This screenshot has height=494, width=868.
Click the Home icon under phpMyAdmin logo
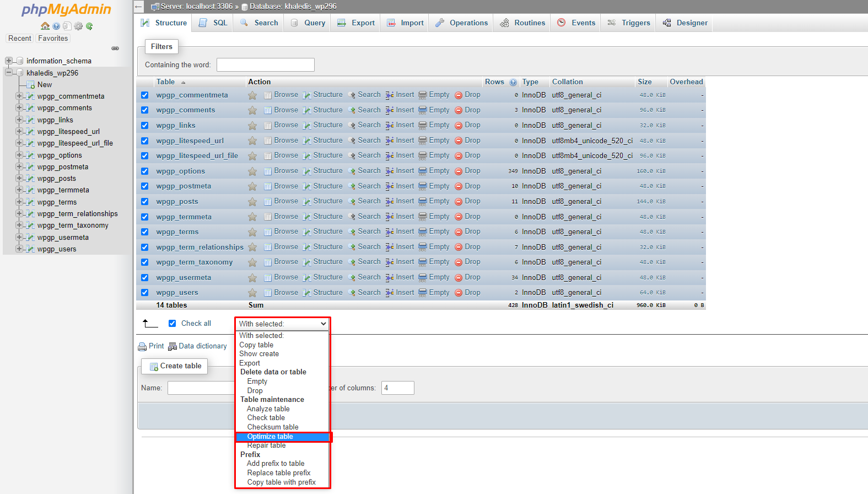[x=45, y=26]
